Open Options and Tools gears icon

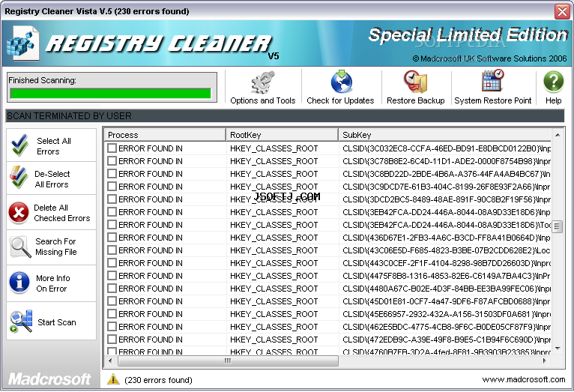pyautogui.click(x=262, y=82)
